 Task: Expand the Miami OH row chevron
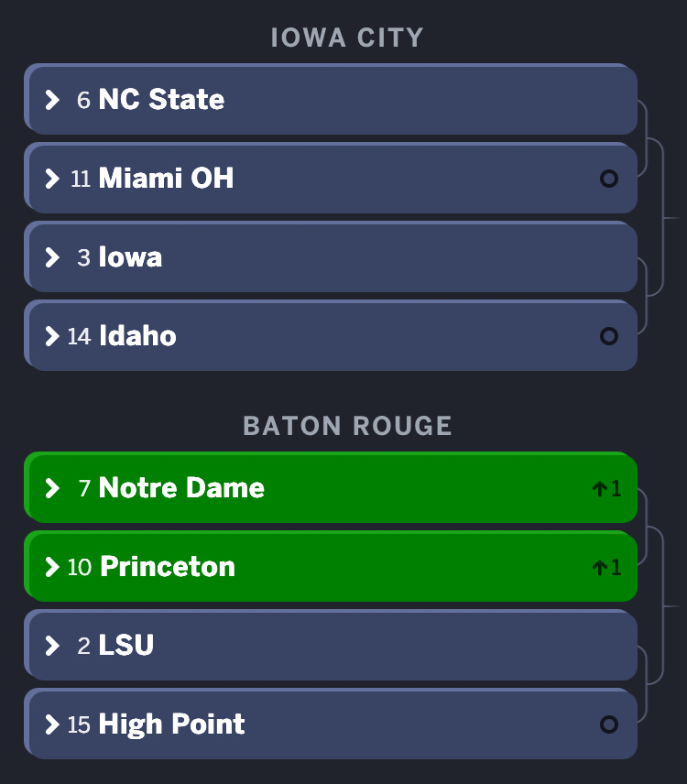(x=52, y=179)
